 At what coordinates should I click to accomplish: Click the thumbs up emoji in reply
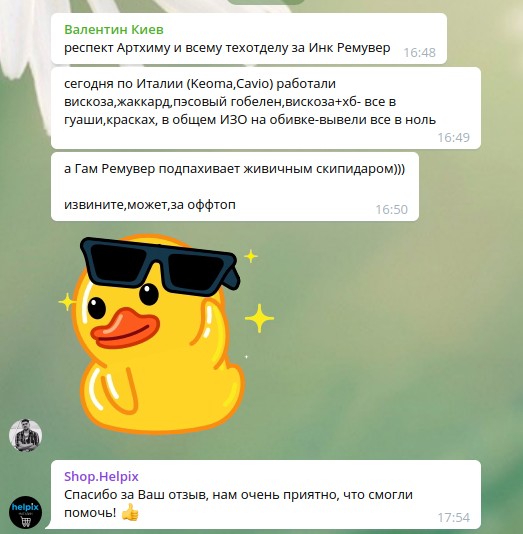click(x=130, y=512)
